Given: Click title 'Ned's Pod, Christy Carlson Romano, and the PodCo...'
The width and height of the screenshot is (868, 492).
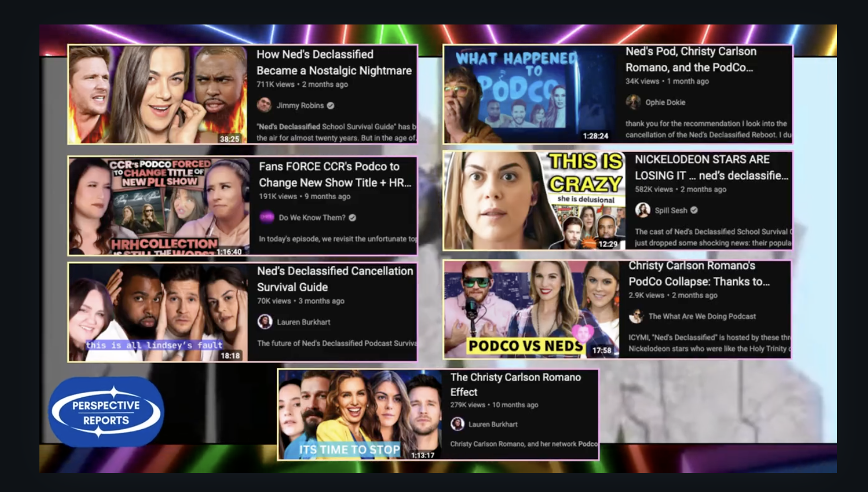Looking at the screenshot, I should 691,59.
